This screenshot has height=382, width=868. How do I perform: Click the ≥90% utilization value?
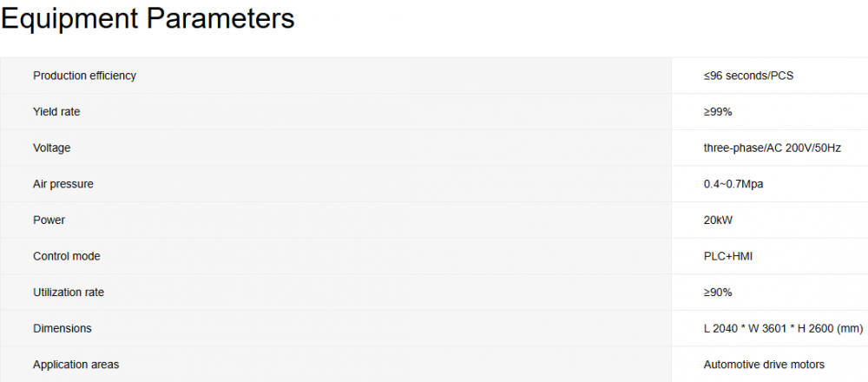[x=719, y=293]
